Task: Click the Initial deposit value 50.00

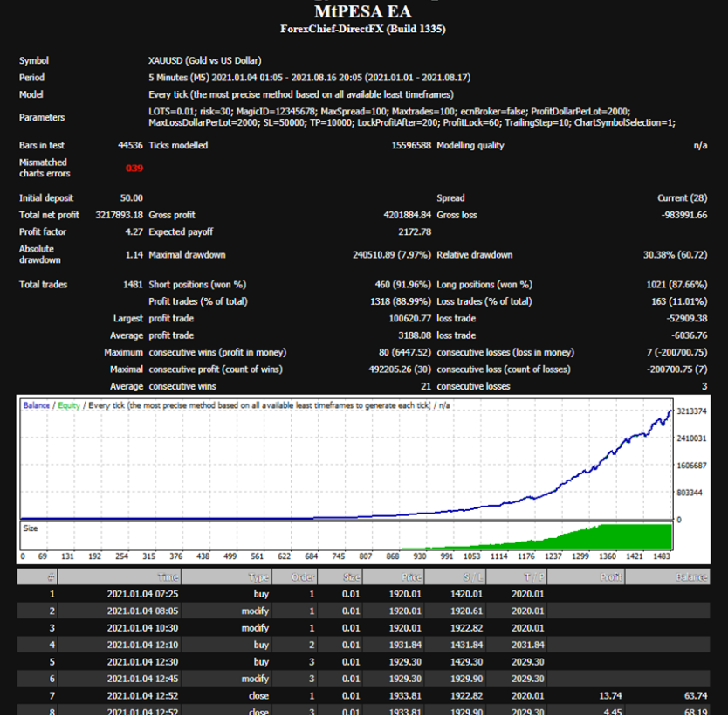Action: coord(132,198)
